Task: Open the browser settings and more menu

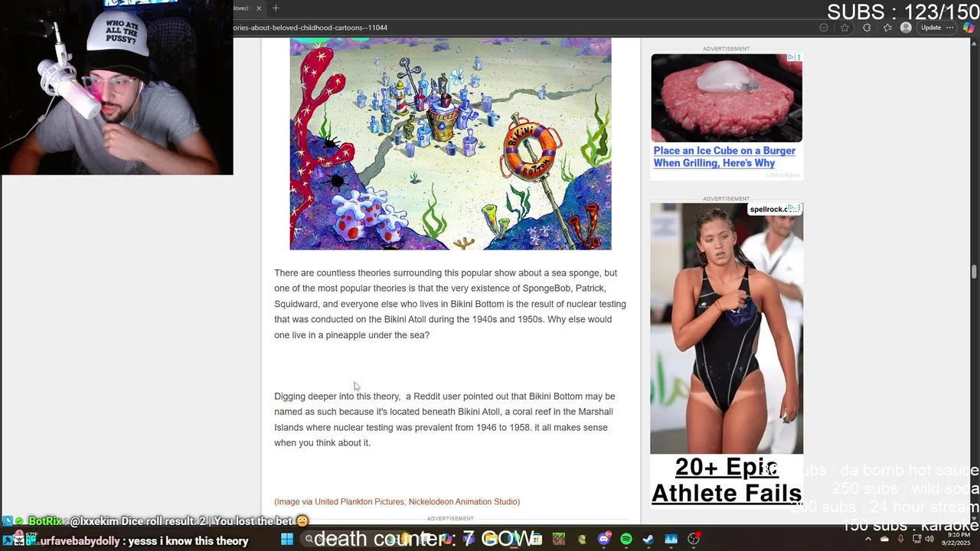Action: [950, 28]
